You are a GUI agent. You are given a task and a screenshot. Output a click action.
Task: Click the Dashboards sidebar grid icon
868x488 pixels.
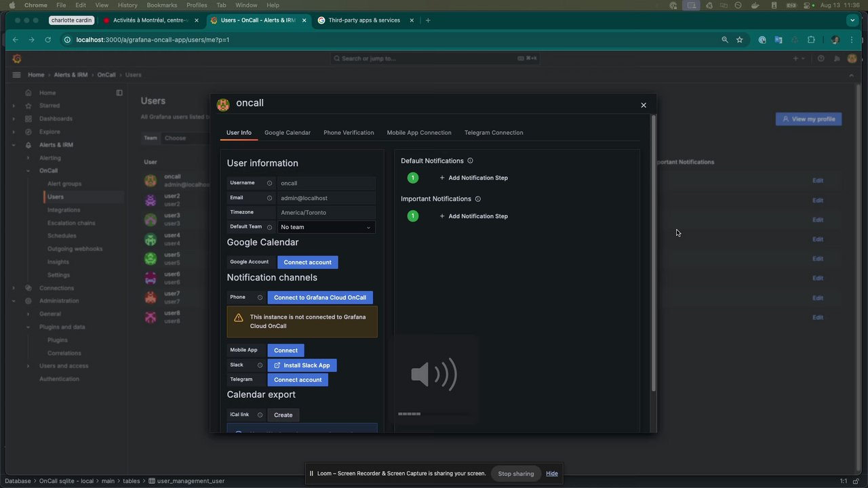coord(28,119)
